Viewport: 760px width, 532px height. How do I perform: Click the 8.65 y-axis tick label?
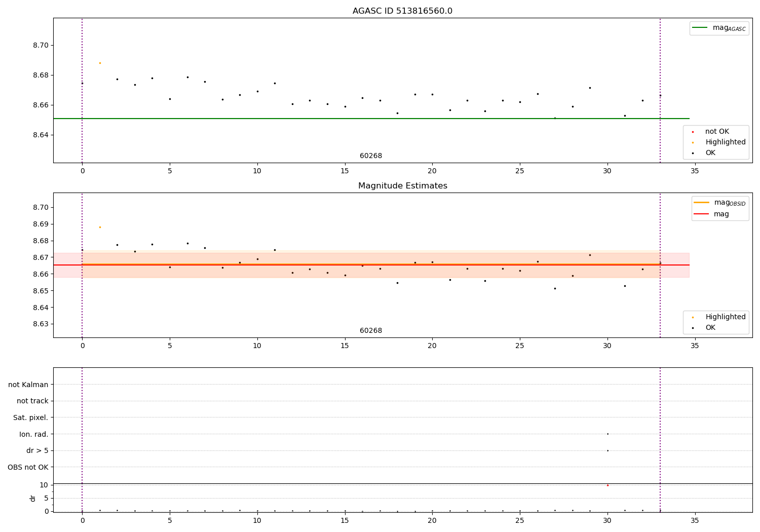coord(41,291)
